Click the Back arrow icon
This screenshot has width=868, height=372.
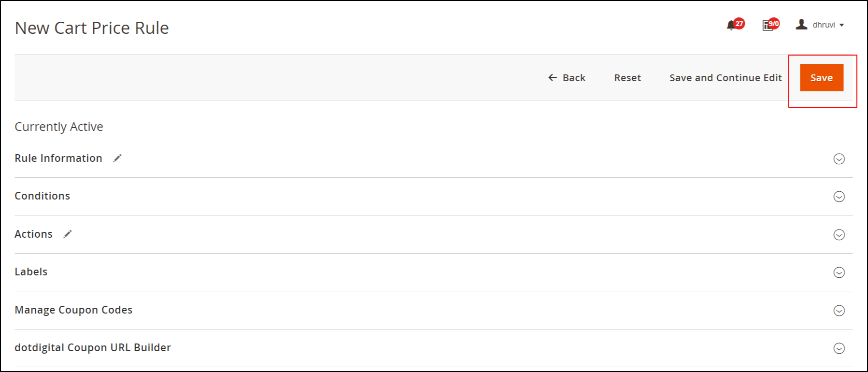[553, 77]
